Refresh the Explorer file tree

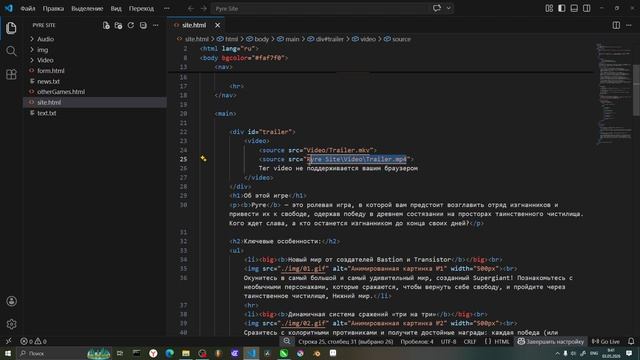tap(131, 25)
